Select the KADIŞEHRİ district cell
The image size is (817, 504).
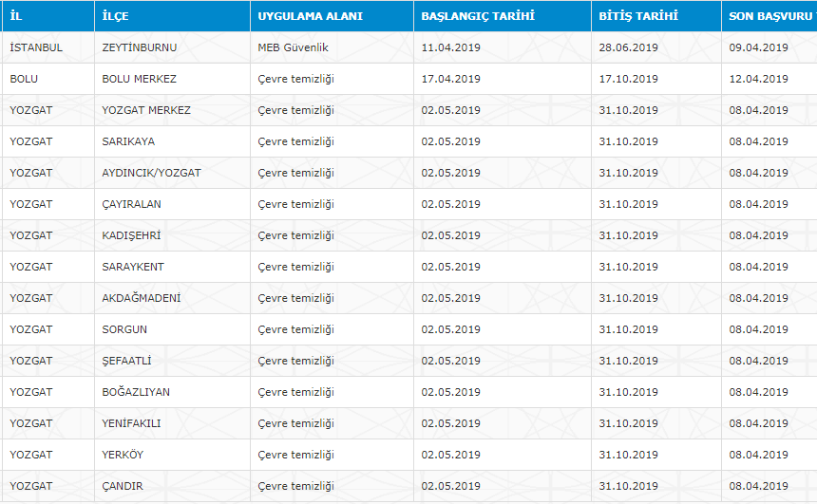coord(132,235)
